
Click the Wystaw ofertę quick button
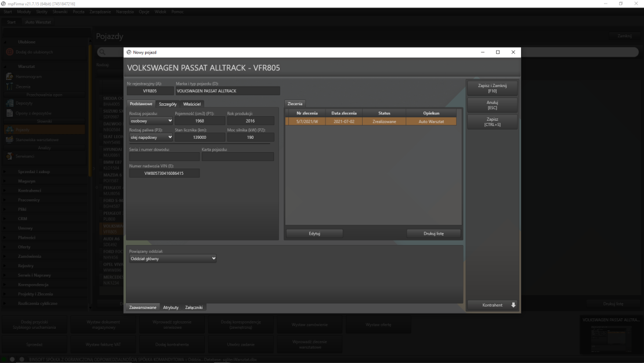[378, 325]
